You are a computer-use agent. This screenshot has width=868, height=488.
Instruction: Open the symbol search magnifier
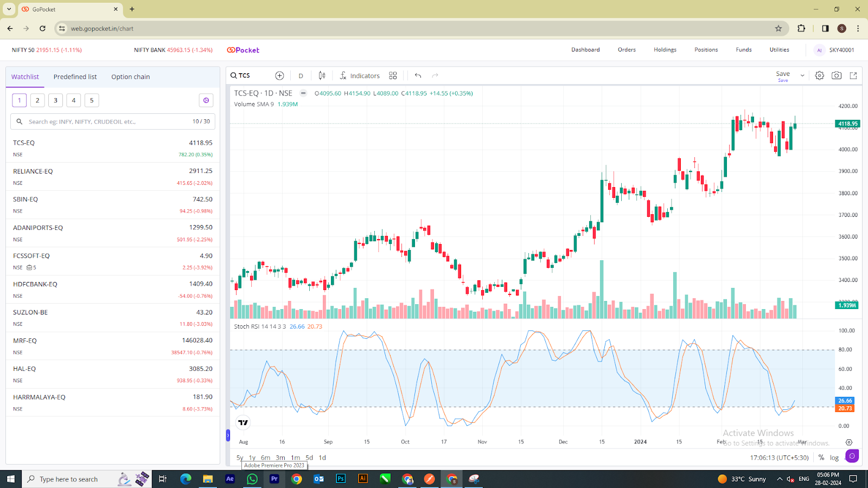[233, 75]
